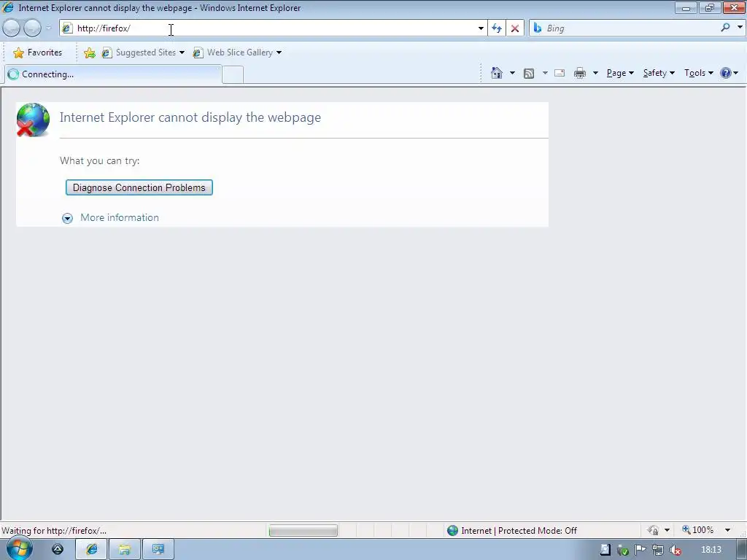Open a new blank tab

click(x=233, y=75)
